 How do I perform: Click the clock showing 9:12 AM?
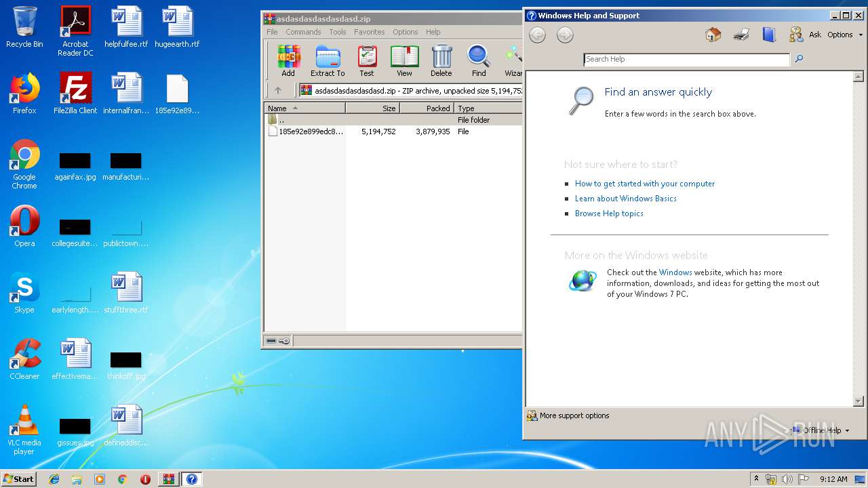click(833, 479)
